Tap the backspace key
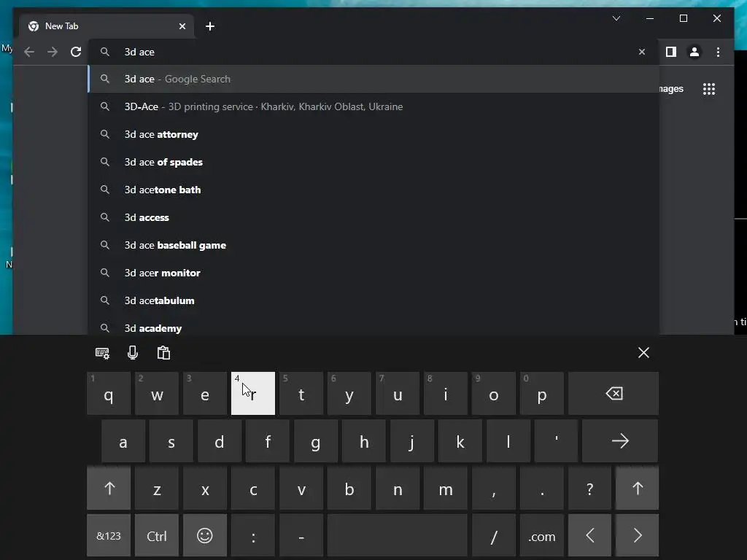 coord(614,393)
